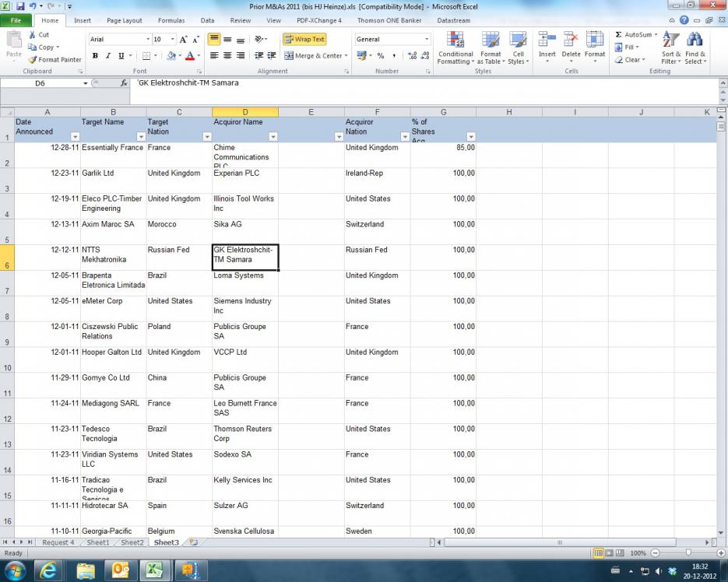
Task: Open Find & Select menu
Action: click(x=695, y=47)
